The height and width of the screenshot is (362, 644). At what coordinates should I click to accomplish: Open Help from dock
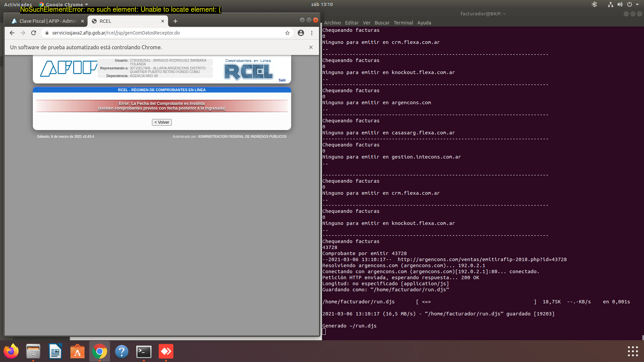pyautogui.click(x=122, y=351)
